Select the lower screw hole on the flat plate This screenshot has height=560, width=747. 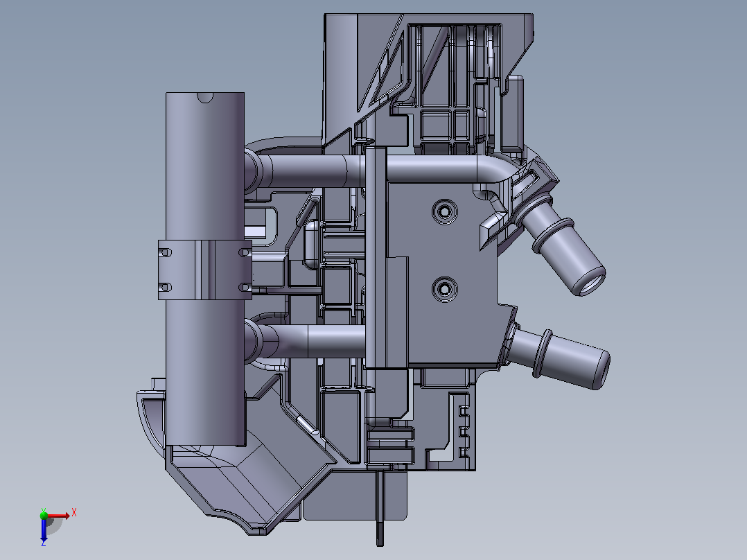click(x=445, y=289)
